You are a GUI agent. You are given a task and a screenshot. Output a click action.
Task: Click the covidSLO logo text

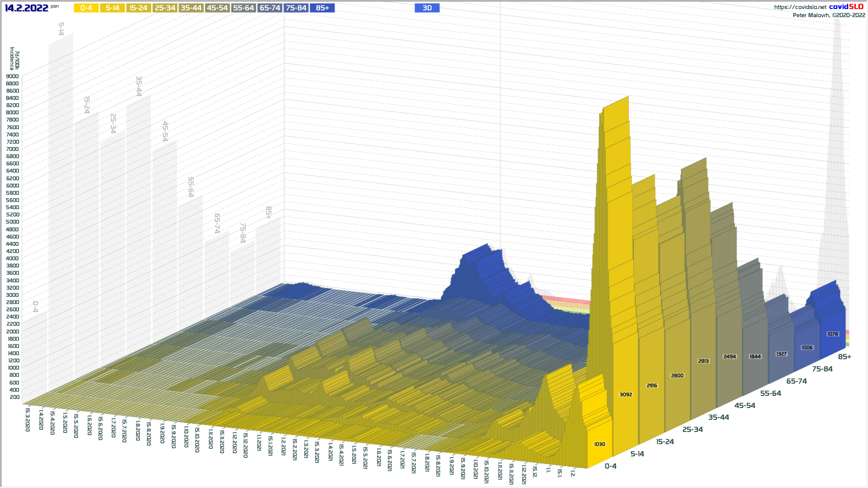click(846, 7)
